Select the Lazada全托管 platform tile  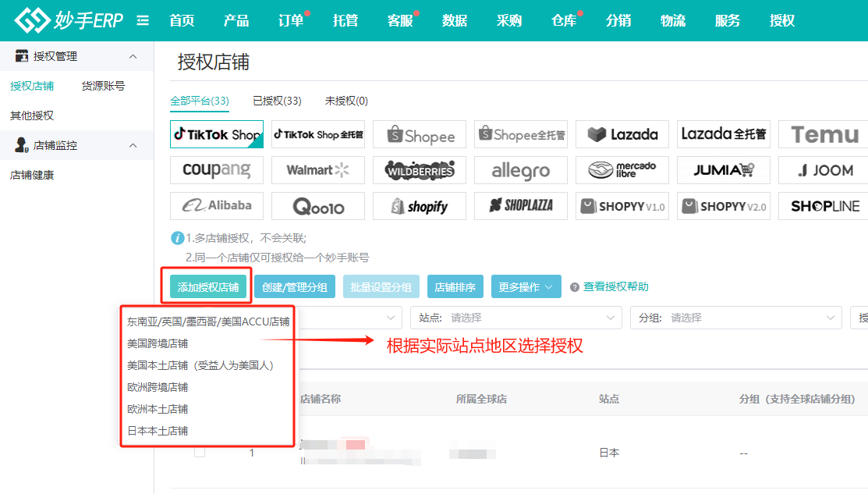pos(724,134)
